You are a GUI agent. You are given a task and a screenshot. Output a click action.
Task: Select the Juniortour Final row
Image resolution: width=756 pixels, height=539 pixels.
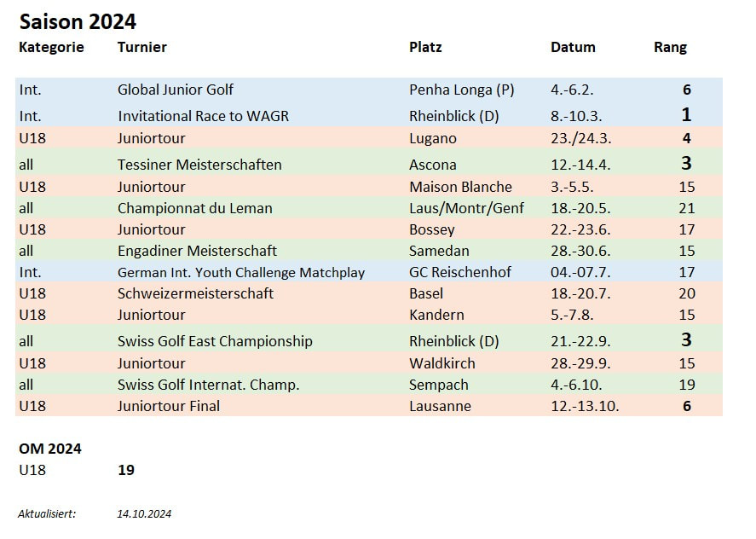pos(369,406)
